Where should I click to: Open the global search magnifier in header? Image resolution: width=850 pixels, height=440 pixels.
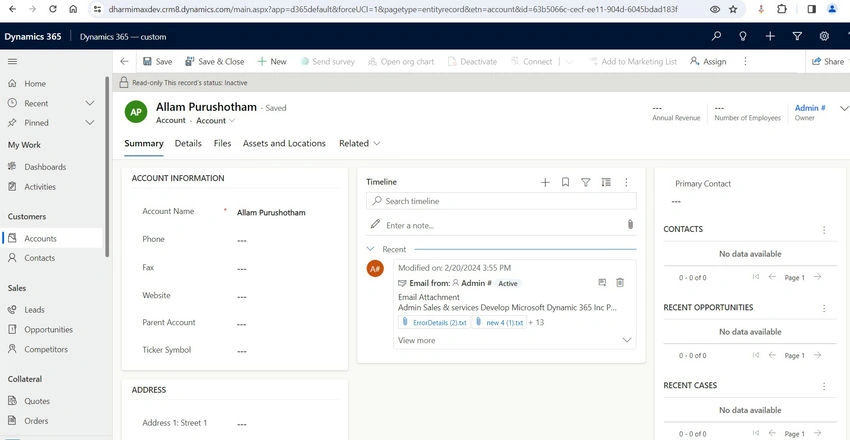pyautogui.click(x=717, y=36)
